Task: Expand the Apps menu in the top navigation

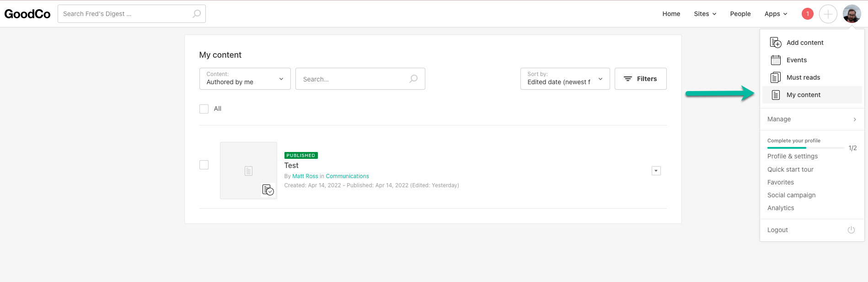Action: (776, 14)
